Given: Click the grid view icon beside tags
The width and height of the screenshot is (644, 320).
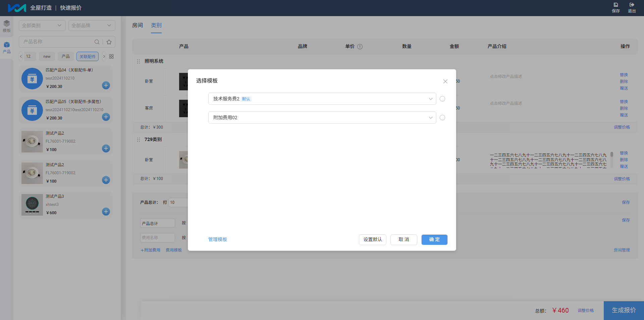Looking at the screenshot, I should [111, 56].
